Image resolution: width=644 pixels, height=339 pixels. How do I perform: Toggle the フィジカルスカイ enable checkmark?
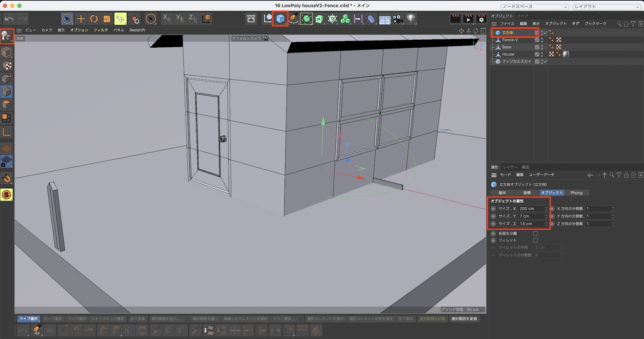tap(545, 61)
